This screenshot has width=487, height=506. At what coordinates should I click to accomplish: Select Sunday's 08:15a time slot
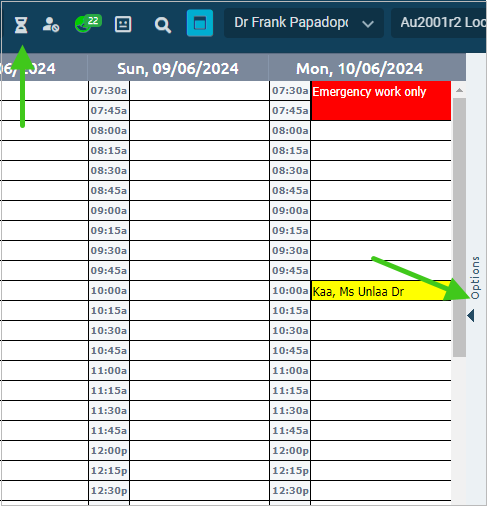(199, 151)
